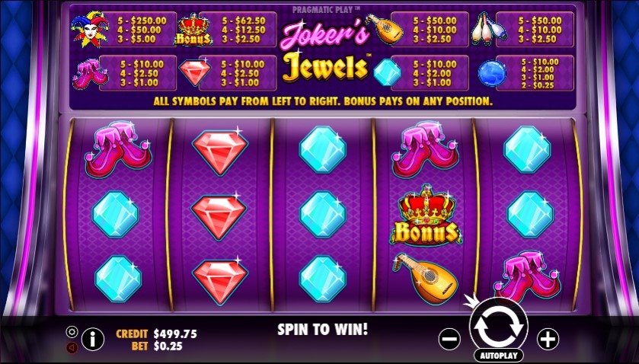The height and width of the screenshot is (364, 639).
Task: Decrease the bet with the minus button
Action: tap(449, 339)
